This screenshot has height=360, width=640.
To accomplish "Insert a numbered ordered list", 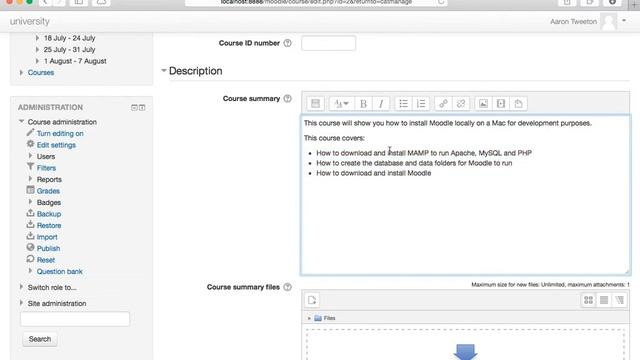I will pyautogui.click(x=421, y=104).
